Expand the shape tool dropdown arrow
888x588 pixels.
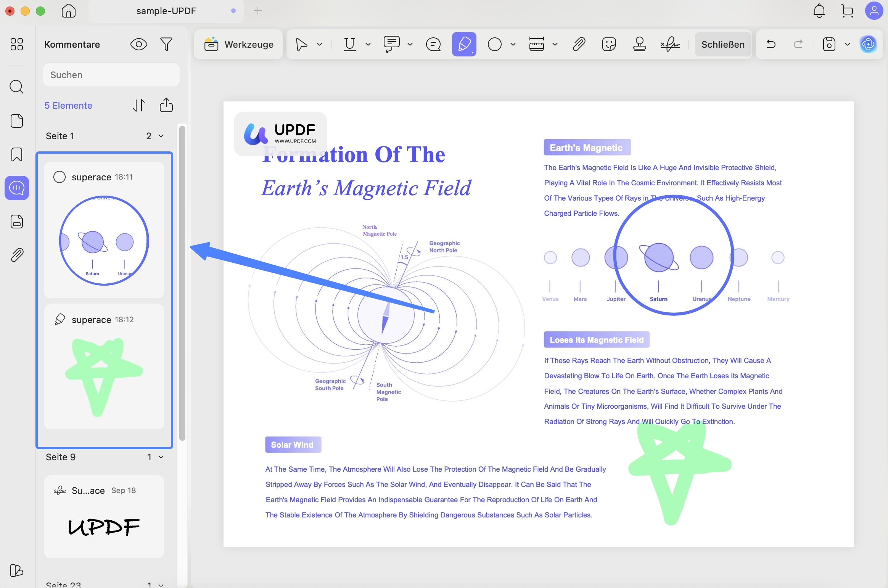tap(513, 44)
